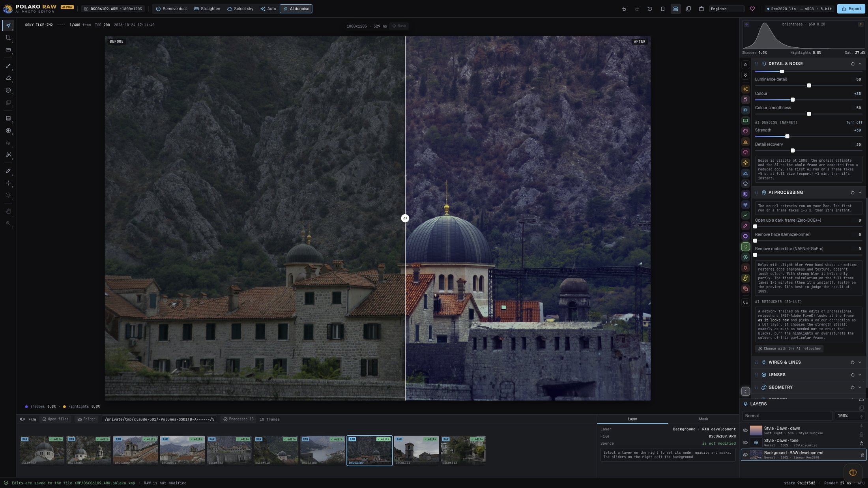Screen dimensions: 868x488
Task: Switch to the Layer tab
Action: pyautogui.click(x=632, y=419)
